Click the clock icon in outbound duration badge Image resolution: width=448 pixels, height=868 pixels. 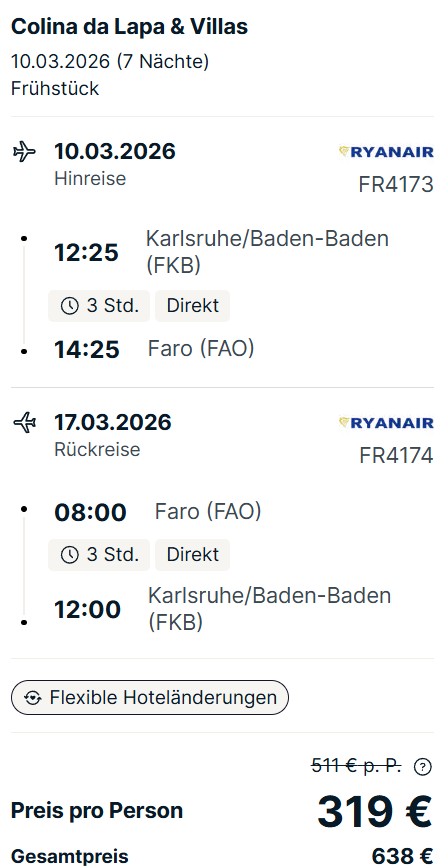[69, 306]
